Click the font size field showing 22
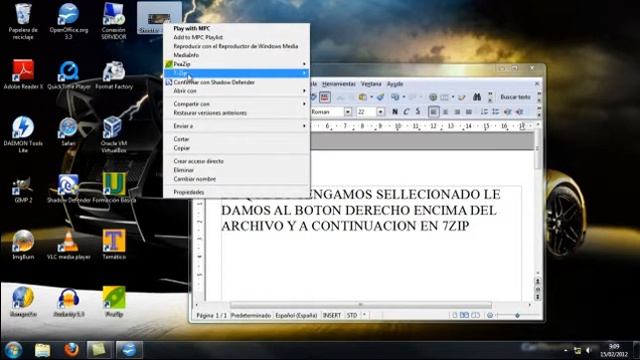Image resolution: width=640 pixels, height=360 pixels. click(x=366, y=112)
